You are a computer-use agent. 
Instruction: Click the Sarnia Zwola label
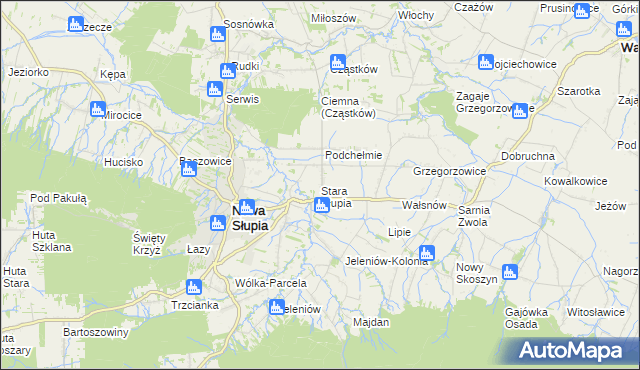click(x=473, y=216)
